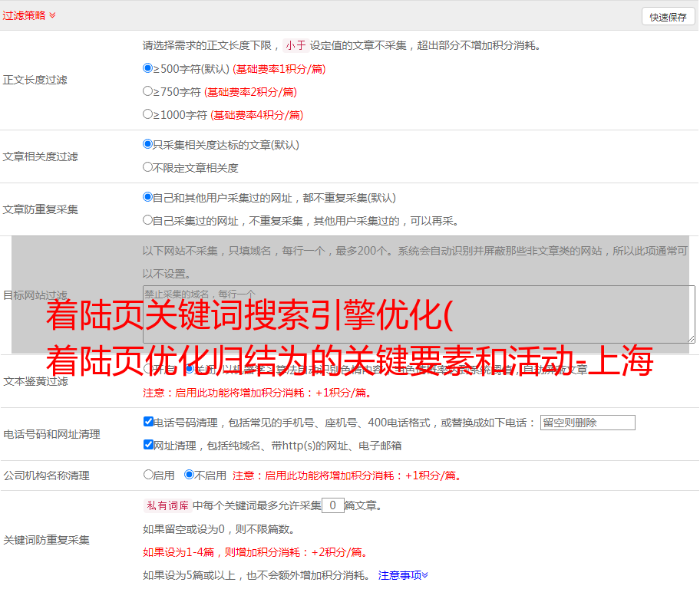Choose 不限定文章相关度 radio option
This screenshot has width=700, height=589.
point(148,167)
